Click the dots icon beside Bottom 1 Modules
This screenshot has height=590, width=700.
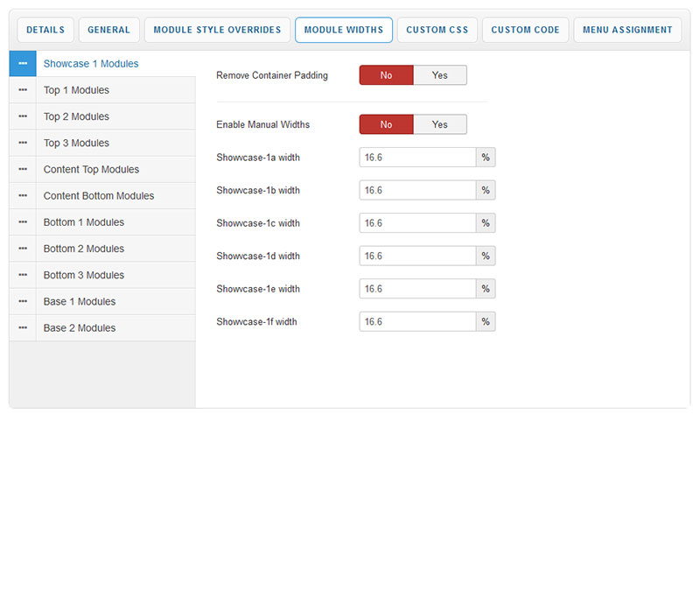(x=23, y=222)
